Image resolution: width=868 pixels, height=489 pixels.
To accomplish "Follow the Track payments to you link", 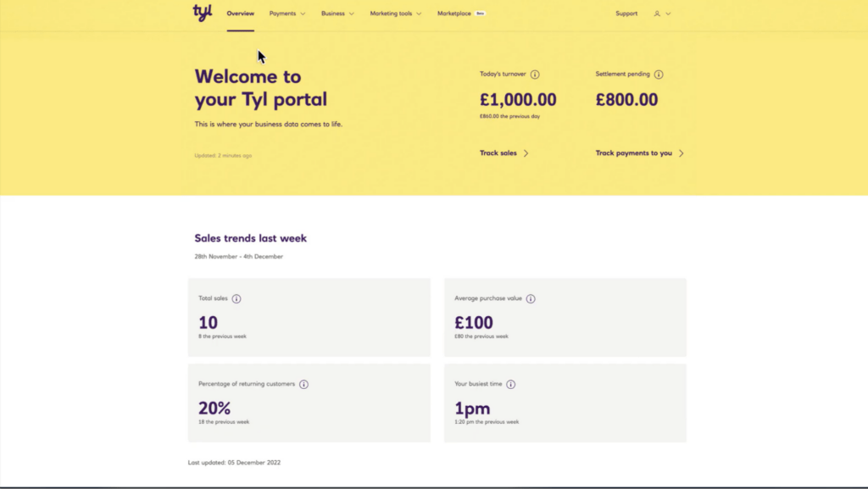I will pos(634,153).
